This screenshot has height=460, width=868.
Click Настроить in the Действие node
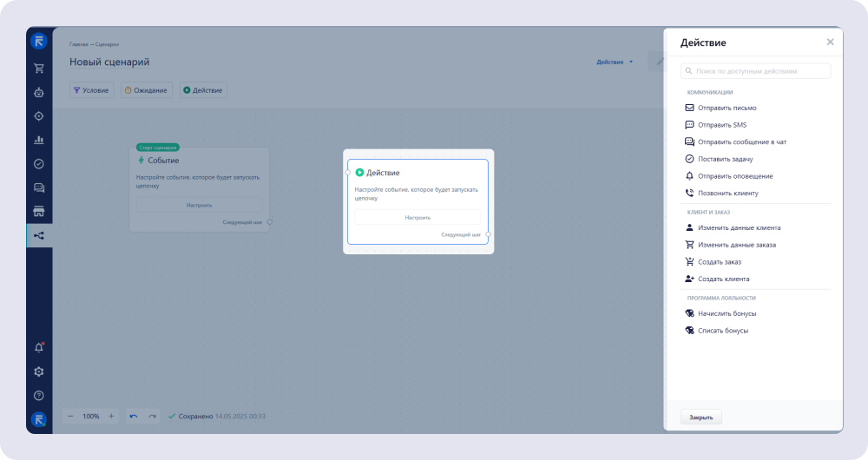coord(418,218)
